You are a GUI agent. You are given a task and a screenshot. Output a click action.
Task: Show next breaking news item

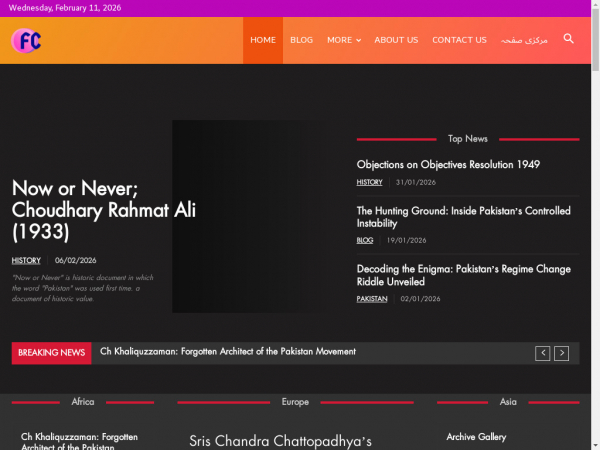tap(562, 353)
